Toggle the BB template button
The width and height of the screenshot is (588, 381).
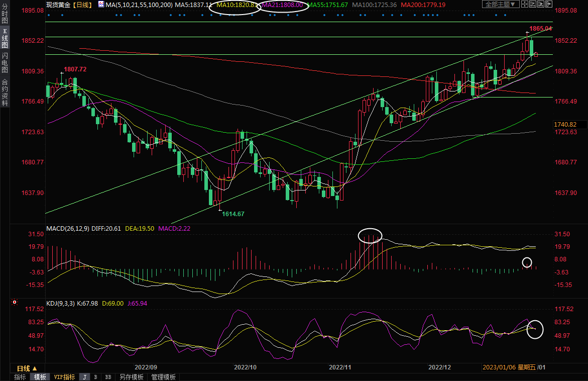point(108,377)
